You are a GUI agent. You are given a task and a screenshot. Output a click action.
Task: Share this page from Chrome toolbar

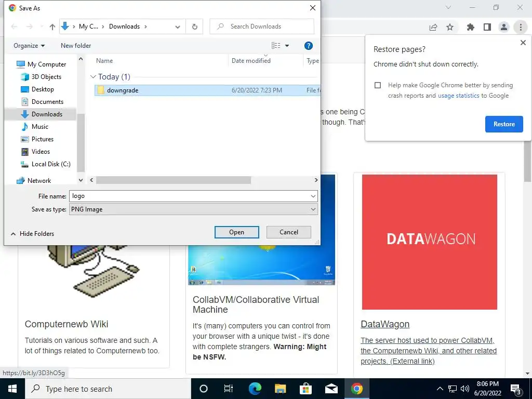[x=433, y=27]
